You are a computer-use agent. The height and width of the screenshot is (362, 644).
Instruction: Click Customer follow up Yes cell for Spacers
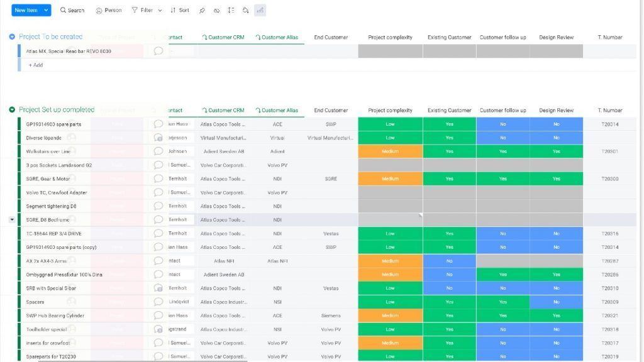(x=502, y=302)
